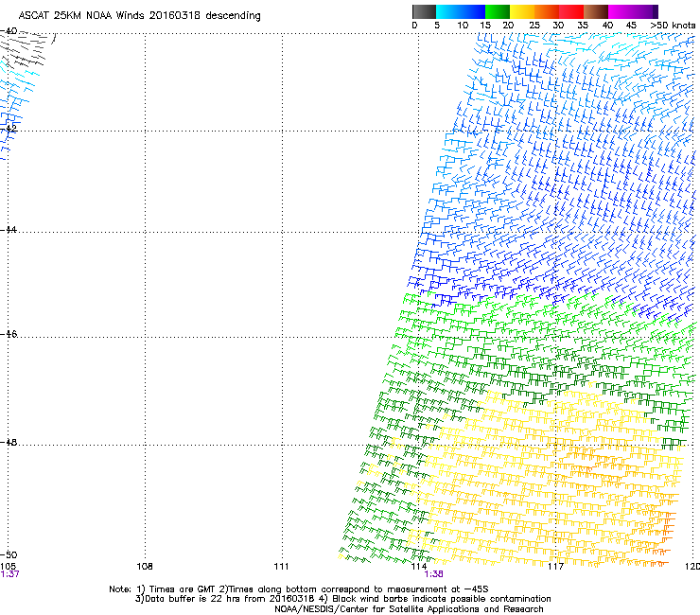The image size is (700, 615).
Task: Select the green 15-20 knots color swatch
Action: pos(498,11)
